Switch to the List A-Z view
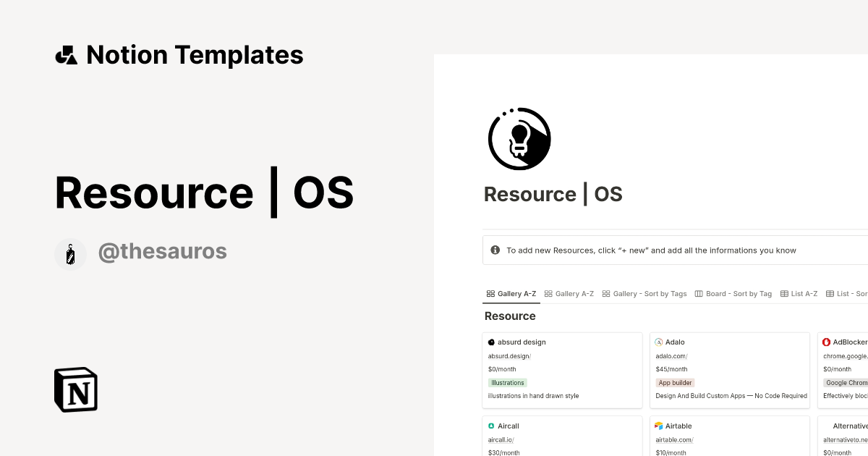Viewport: 868px width, 456px height. [x=799, y=293]
